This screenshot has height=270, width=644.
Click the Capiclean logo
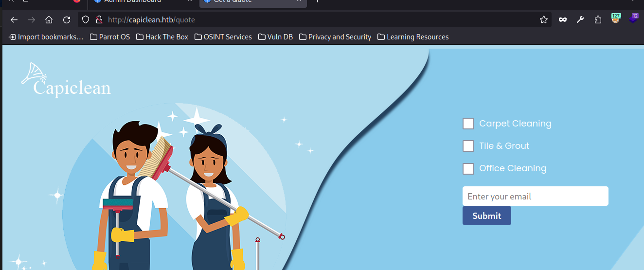tap(67, 80)
